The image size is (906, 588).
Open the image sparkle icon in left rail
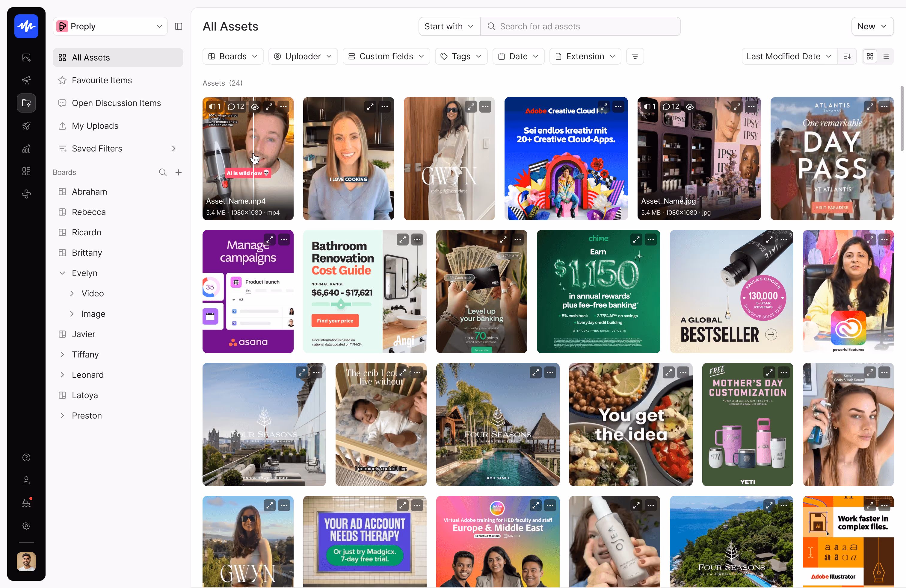(26, 57)
